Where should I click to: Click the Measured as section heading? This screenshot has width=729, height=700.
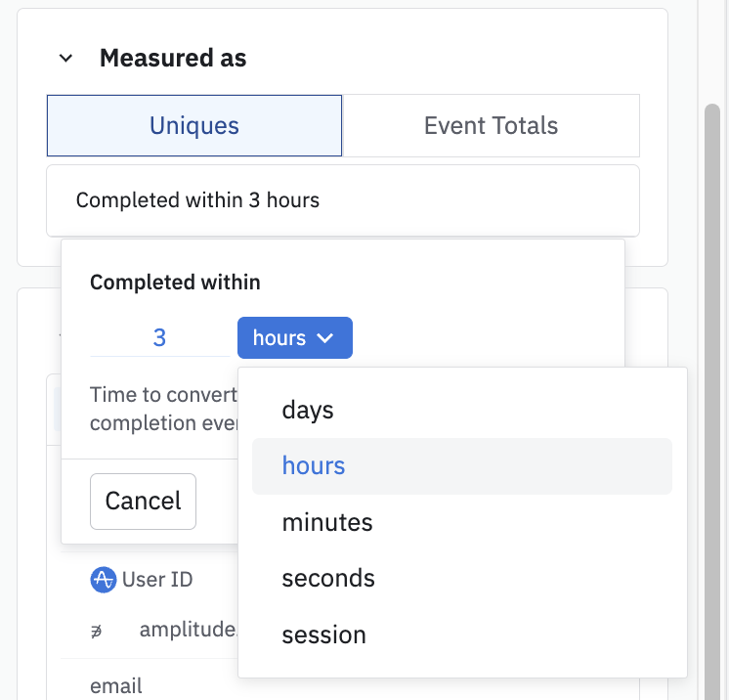coord(173,59)
